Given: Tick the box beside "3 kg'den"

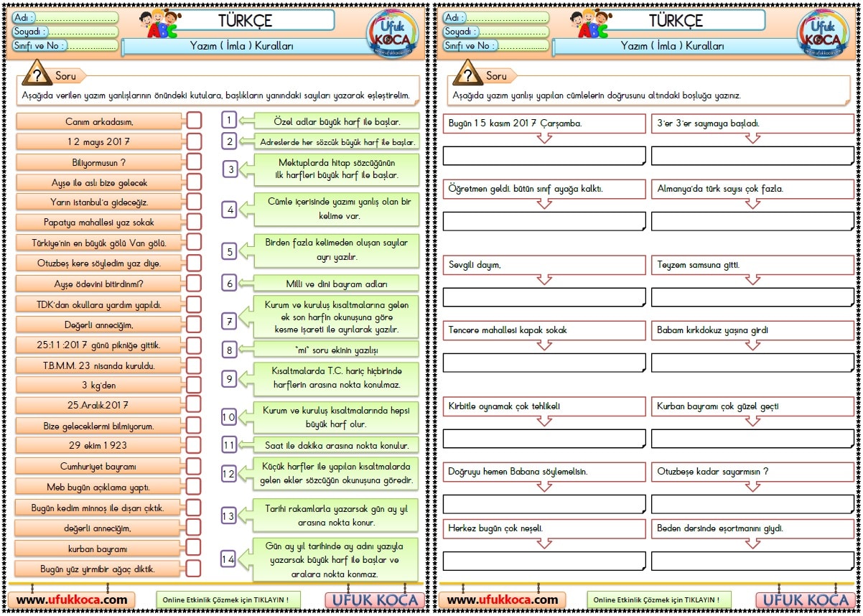Looking at the screenshot, I should click(x=194, y=384).
